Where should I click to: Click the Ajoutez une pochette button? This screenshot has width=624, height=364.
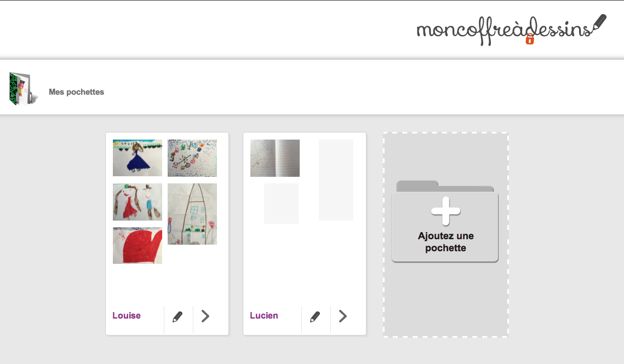click(445, 221)
